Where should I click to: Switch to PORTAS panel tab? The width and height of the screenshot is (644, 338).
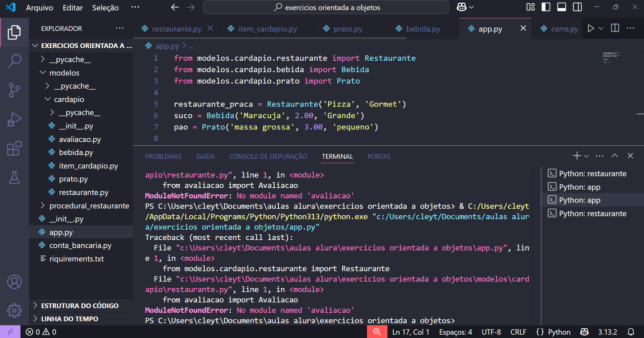(379, 156)
